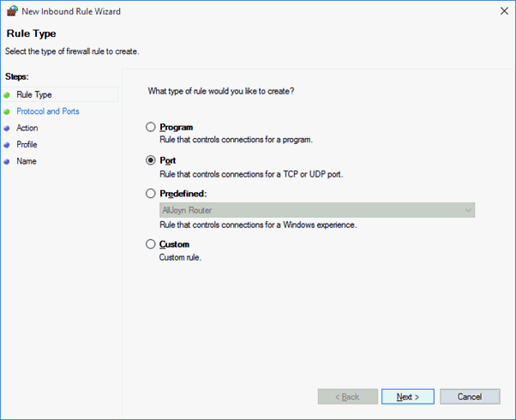Click the purple bullet beside Name step
Viewport: 516px width, 420px height.
point(7,162)
